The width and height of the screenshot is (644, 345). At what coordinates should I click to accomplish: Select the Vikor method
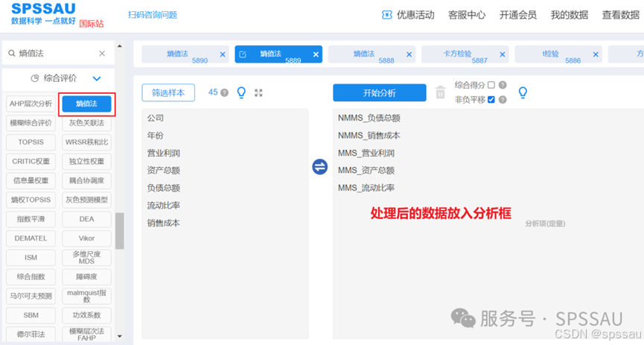86,238
